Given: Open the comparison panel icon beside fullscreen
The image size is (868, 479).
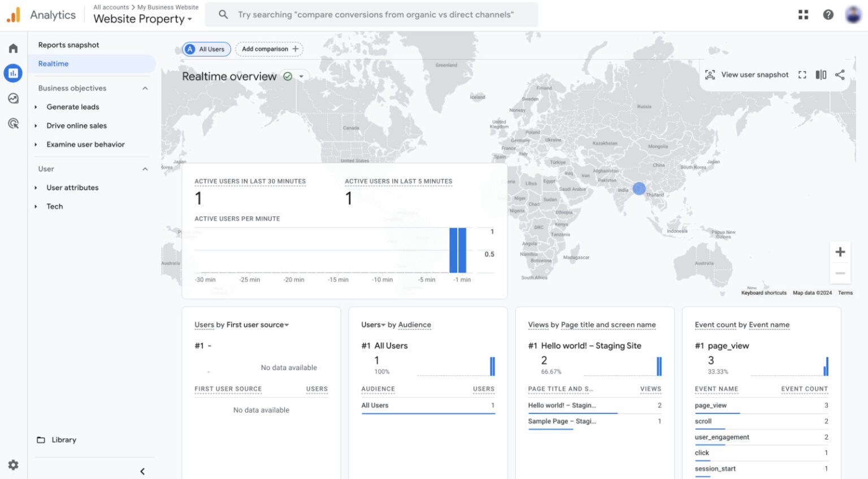Looking at the screenshot, I should (x=821, y=74).
